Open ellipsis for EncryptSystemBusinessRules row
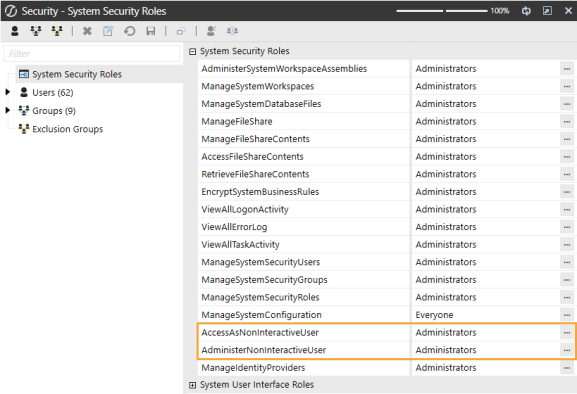The image size is (577, 394). click(x=567, y=192)
